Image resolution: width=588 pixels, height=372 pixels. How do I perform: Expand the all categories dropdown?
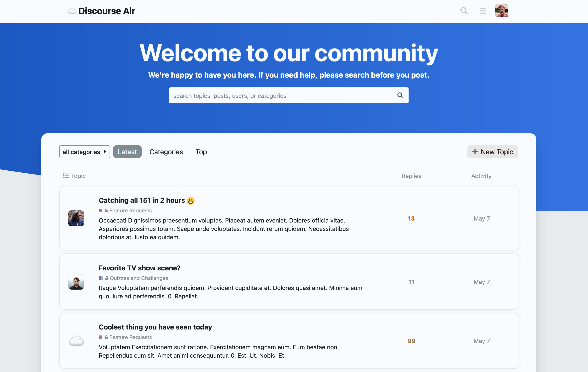84,152
